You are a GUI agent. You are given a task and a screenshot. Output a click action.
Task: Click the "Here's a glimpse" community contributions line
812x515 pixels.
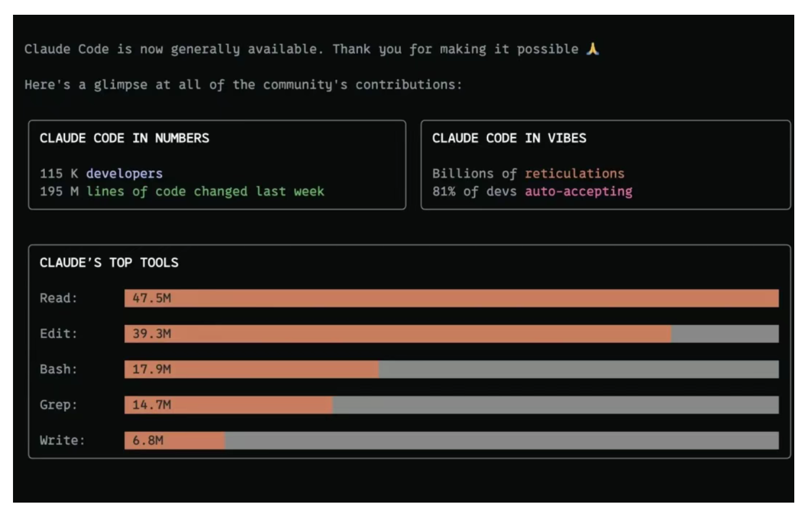[243, 84]
